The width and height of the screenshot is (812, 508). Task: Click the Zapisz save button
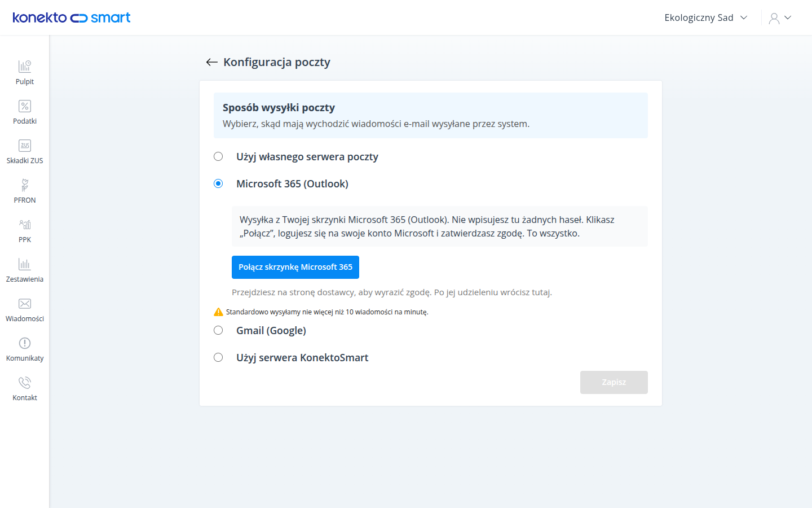tap(614, 382)
